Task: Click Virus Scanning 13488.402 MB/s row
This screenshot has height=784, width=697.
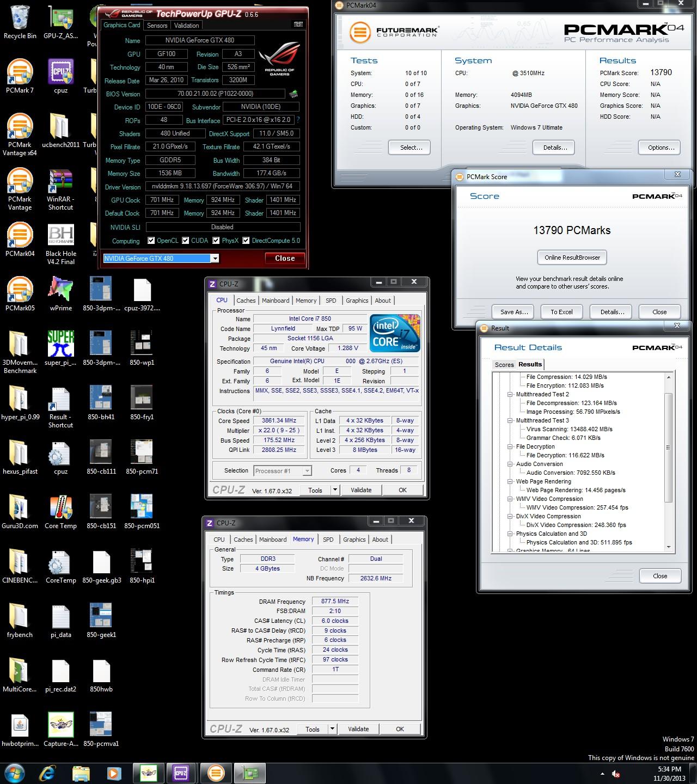Action: pos(569,429)
